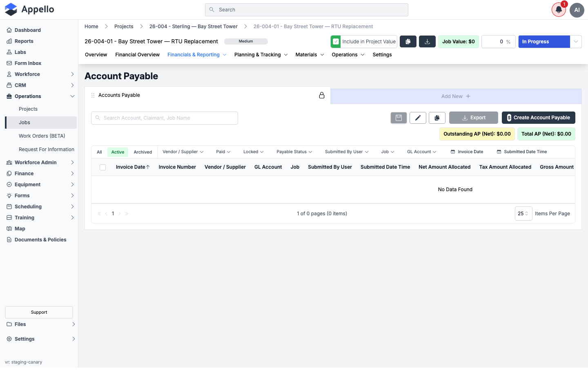Open the In Progress status dropdown
This screenshot has width=588, height=375.
(x=576, y=42)
